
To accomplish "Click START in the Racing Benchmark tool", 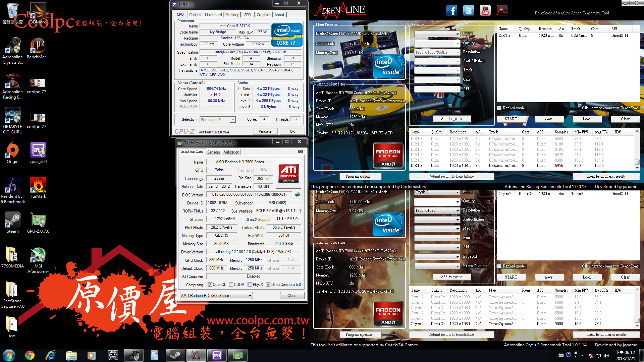I will tap(511, 119).
